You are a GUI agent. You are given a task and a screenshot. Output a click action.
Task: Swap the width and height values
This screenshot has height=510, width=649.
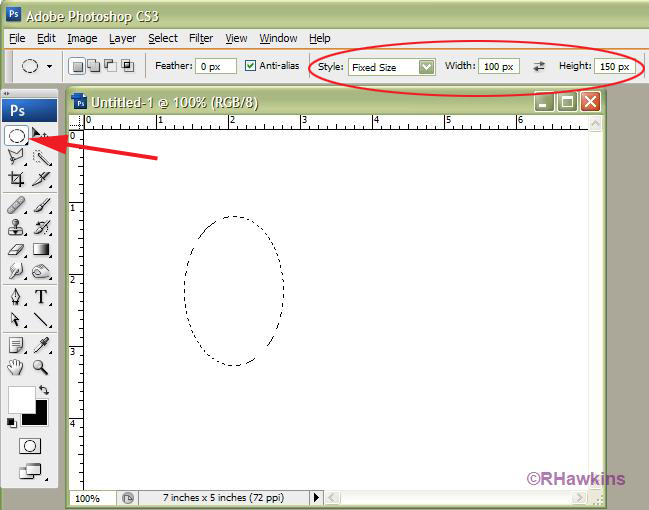pos(539,67)
